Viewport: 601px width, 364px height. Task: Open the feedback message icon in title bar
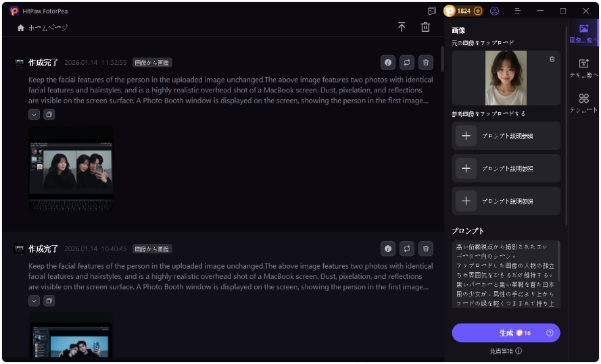coord(432,11)
